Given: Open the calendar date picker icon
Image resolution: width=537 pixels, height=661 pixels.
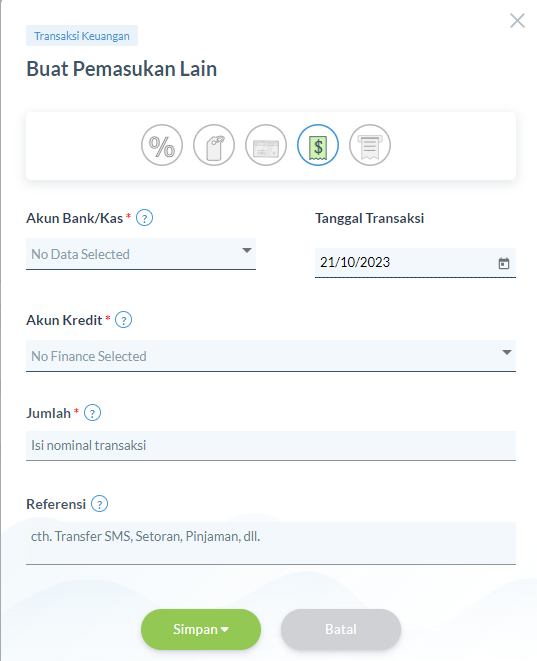Looking at the screenshot, I should tap(504, 263).
